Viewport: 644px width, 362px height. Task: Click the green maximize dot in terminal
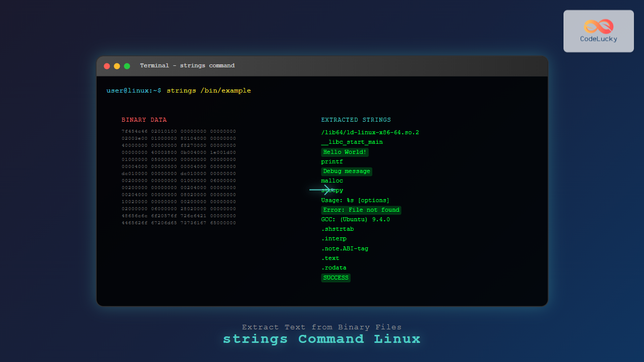(127, 66)
